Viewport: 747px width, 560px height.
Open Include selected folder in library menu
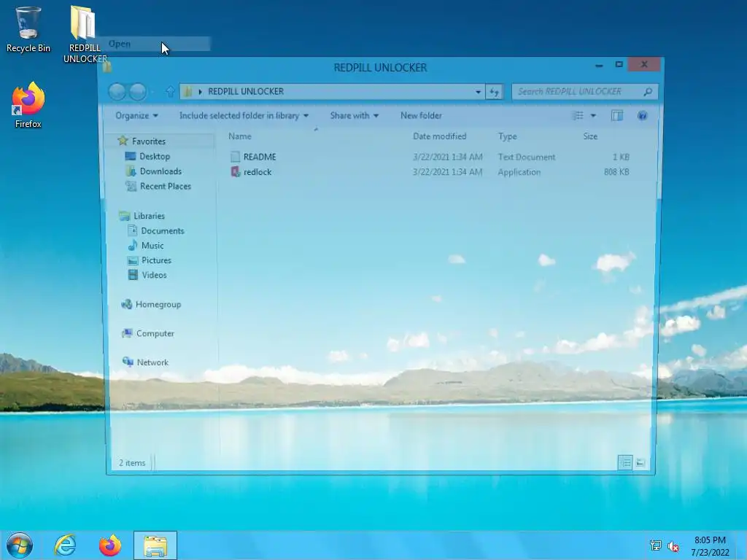(x=244, y=116)
